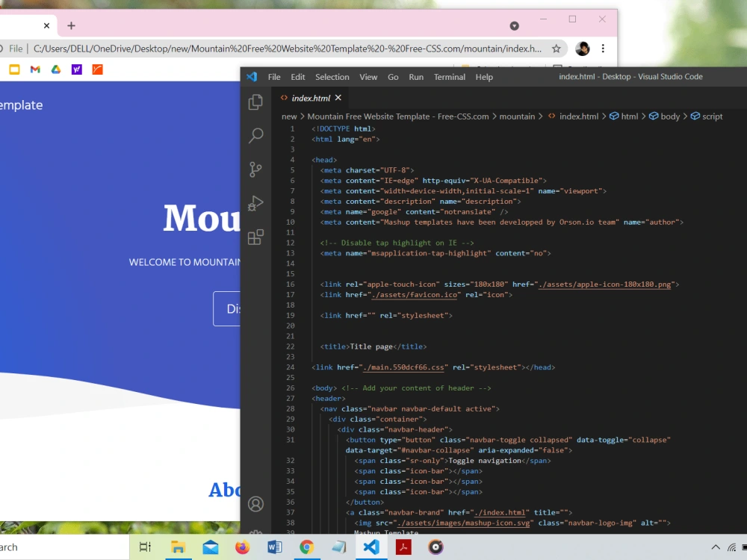The height and width of the screenshot is (560, 747).
Task: Click the Disable tap highlight comment
Action: pyautogui.click(x=397, y=243)
